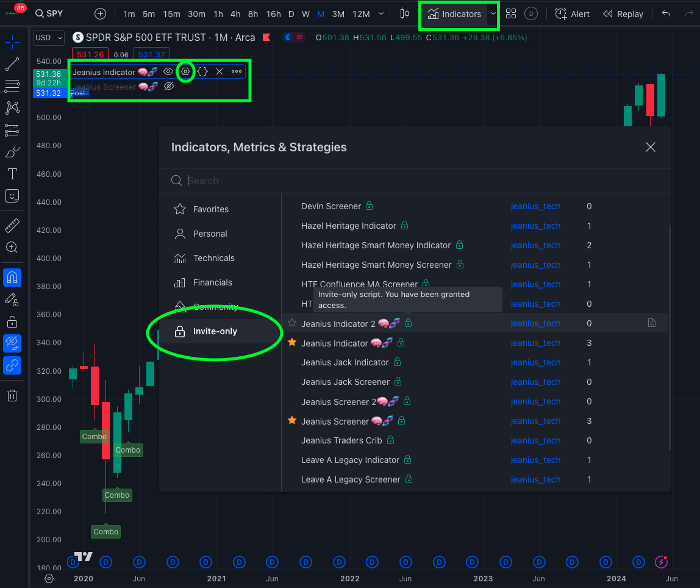Hide the Jeanius Indicator with eye icon

pos(168,71)
